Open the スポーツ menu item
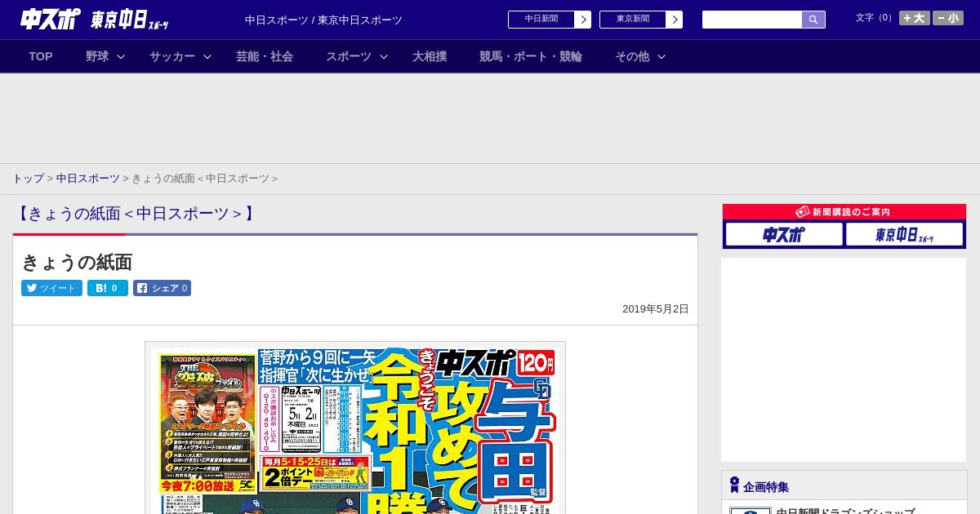 pos(349,56)
